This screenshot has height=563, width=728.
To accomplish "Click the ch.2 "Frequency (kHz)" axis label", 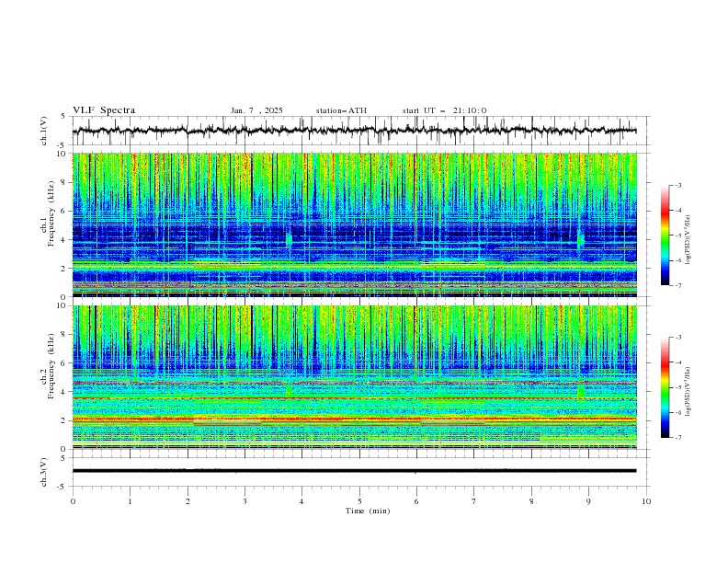I will point(51,365).
